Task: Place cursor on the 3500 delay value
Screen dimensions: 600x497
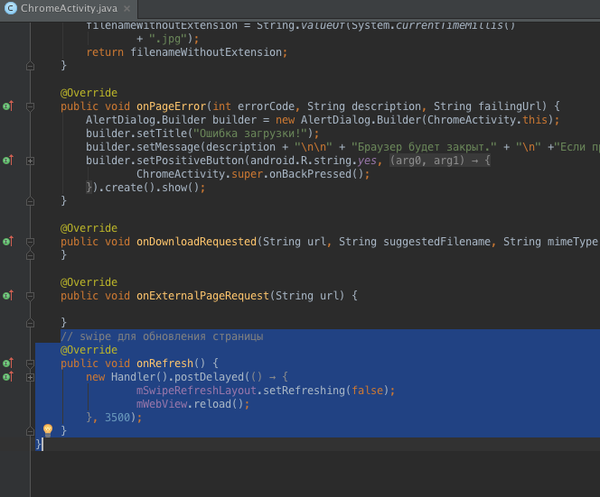Action: click(x=116, y=417)
